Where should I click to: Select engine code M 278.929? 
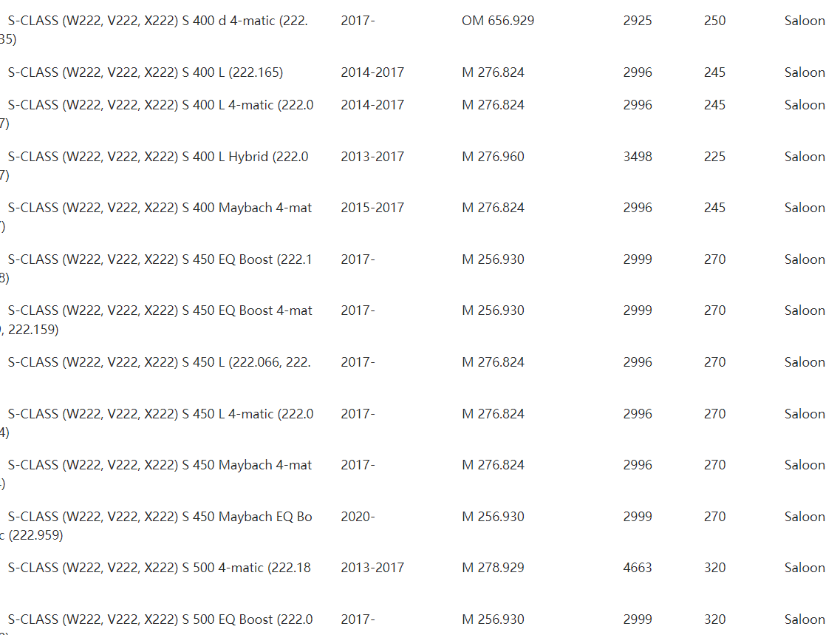click(x=493, y=568)
